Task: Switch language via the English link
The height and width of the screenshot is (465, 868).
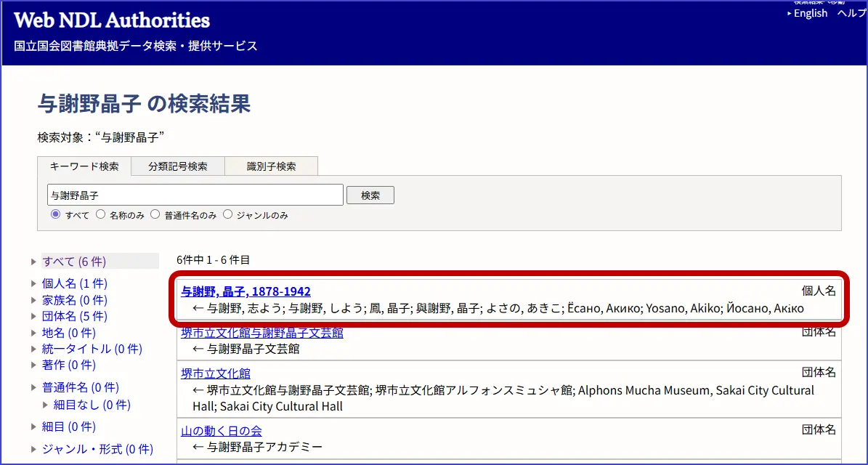Action: [x=810, y=13]
